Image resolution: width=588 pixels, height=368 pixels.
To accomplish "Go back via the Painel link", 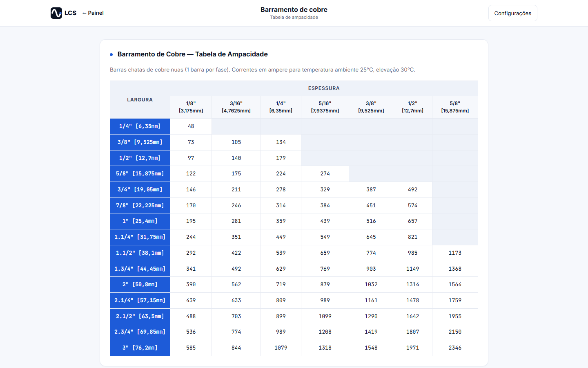I will [x=93, y=13].
